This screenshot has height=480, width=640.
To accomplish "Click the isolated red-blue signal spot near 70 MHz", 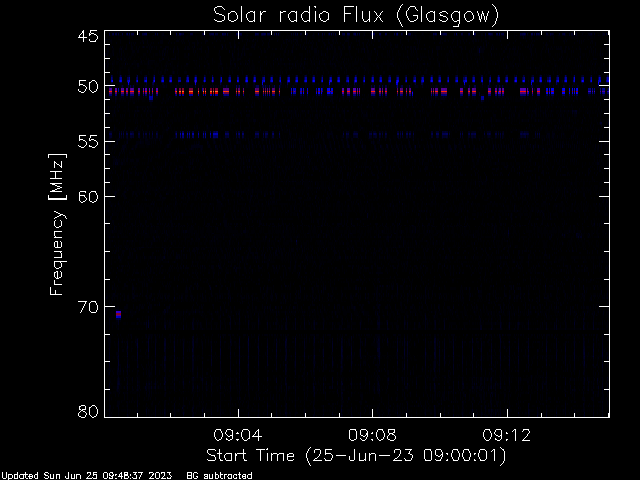I will (x=118, y=314).
